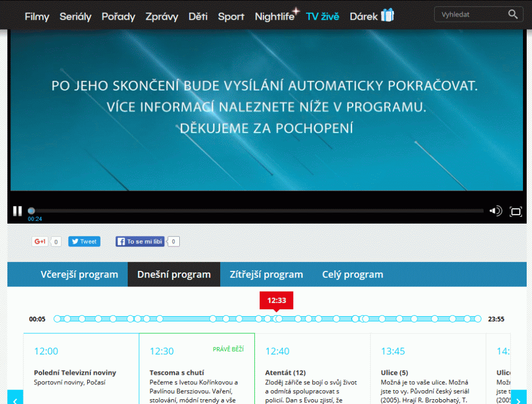The image size is (532, 404).
Task: Select the 12:33 current time marker
Action: [x=276, y=300]
